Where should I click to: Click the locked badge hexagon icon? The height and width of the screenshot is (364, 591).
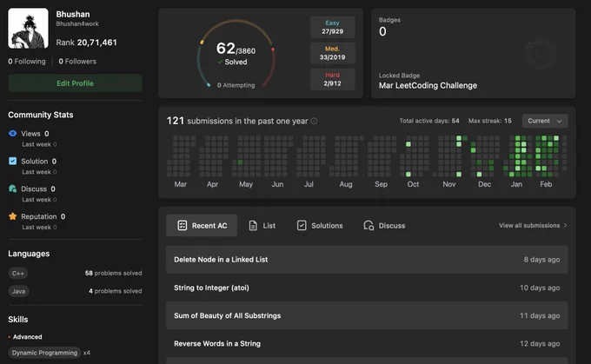[540, 53]
